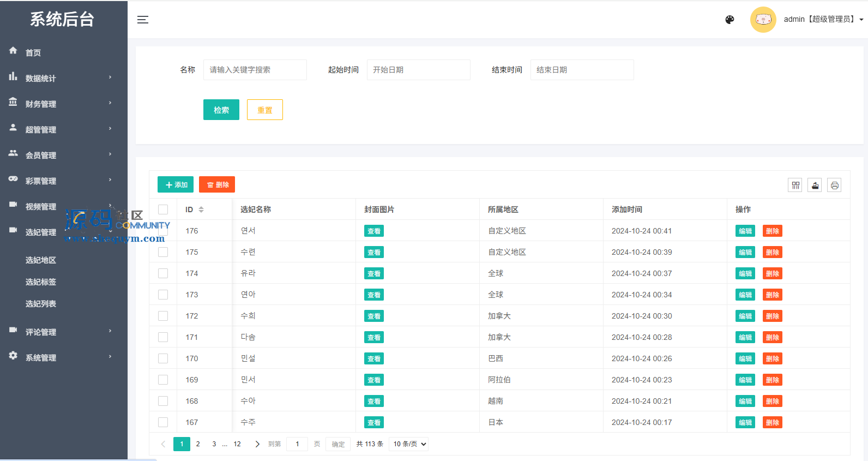The height and width of the screenshot is (461, 868).
Task: Open theme color palette icon
Action: (730, 20)
